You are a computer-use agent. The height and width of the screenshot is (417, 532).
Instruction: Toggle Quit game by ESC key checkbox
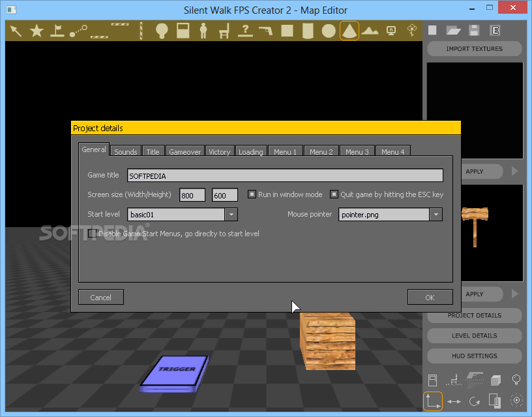pos(334,194)
